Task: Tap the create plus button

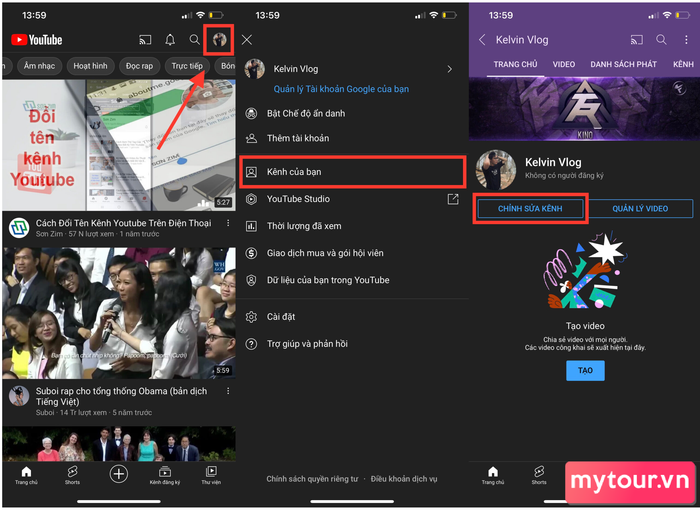Action: pos(119,474)
